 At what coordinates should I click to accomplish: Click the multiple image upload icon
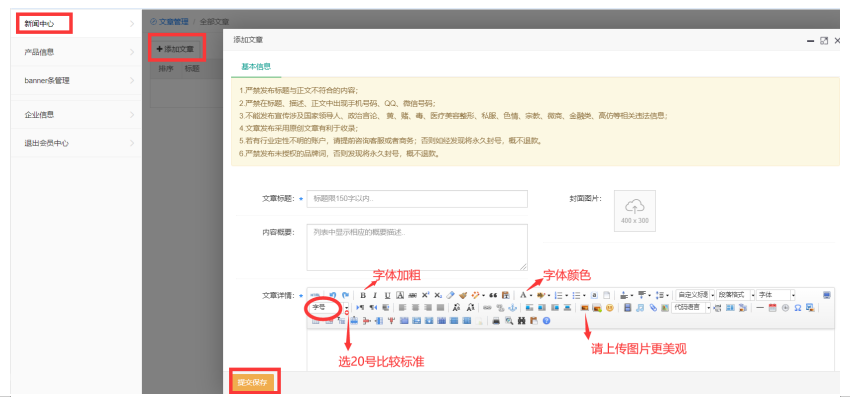pos(597,308)
